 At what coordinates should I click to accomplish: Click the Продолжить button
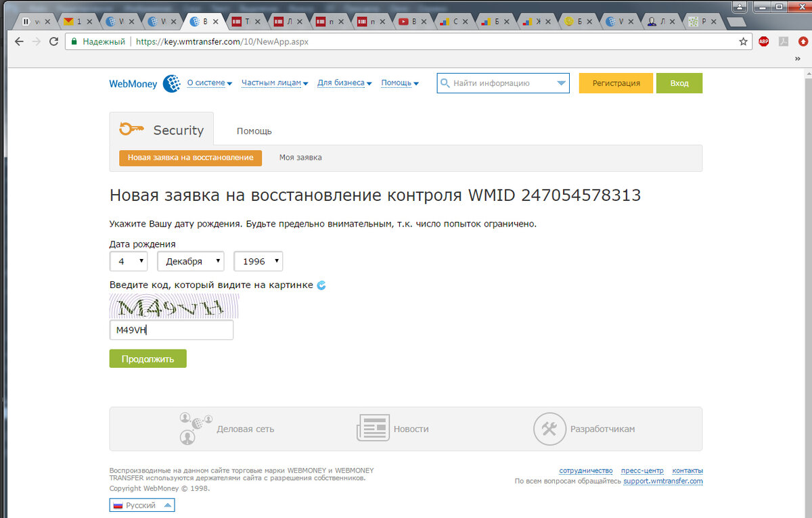tap(148, 358)
